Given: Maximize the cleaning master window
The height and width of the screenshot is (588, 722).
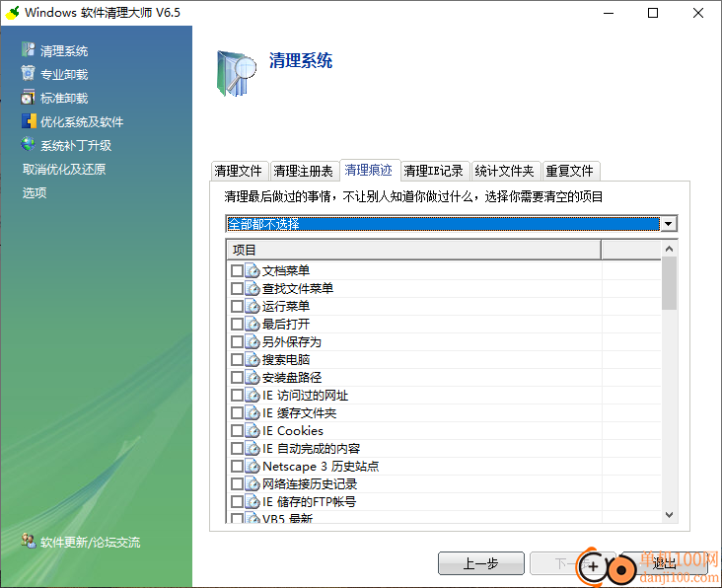Looking at the screenshot, I should click(x=653, y=13).
